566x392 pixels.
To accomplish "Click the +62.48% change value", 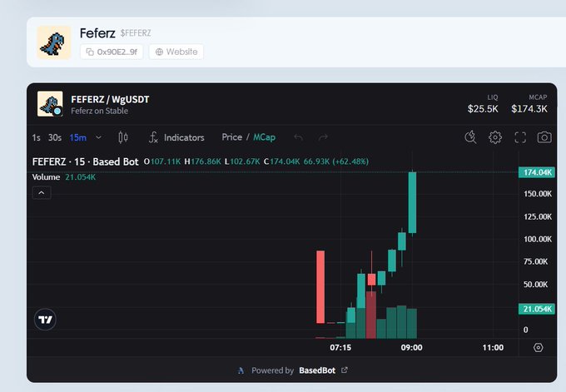I will pos(351,161).
